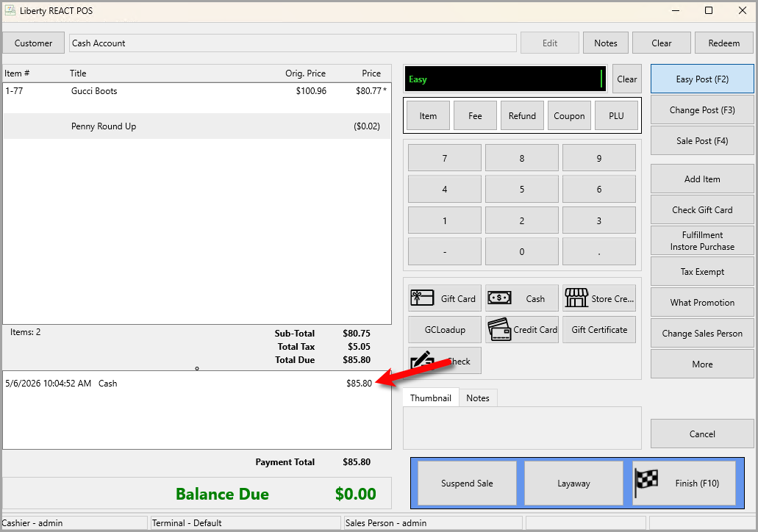Tap keypad number 2
This screenshot has height=532, width=758.
[521, 220]
